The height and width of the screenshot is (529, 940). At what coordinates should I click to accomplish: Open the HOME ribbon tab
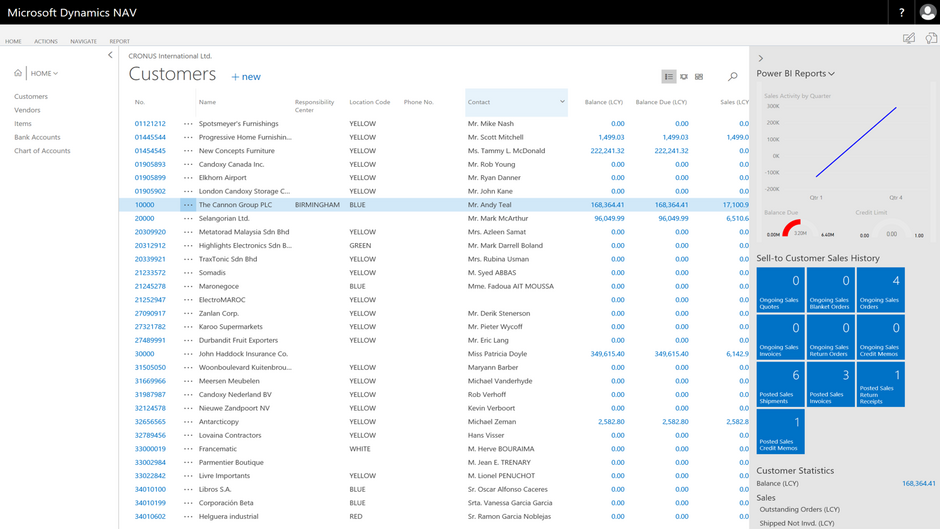13,41
